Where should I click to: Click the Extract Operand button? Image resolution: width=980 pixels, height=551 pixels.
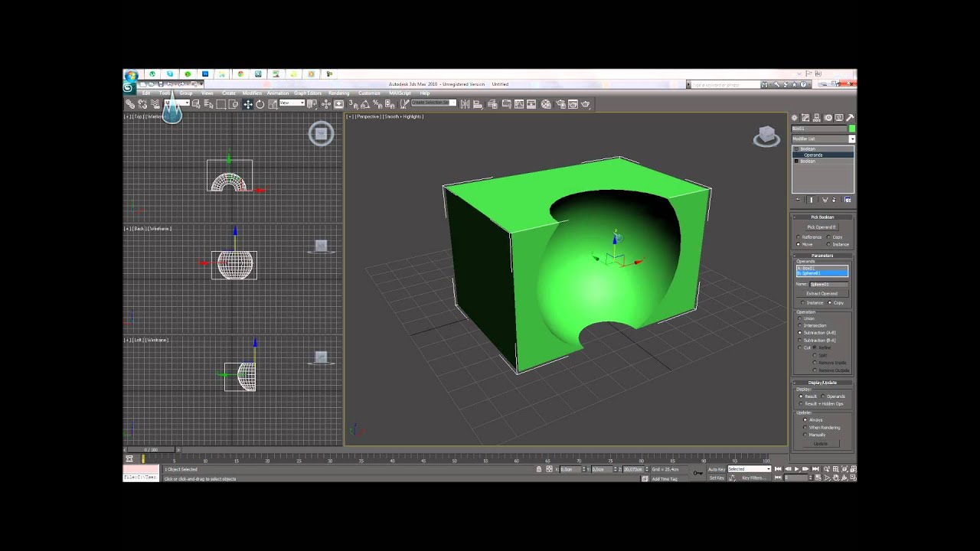point(822,294)
